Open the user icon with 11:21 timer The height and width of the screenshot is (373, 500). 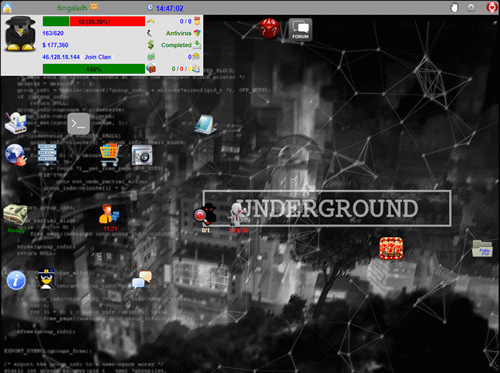click(x=108, y=214)
